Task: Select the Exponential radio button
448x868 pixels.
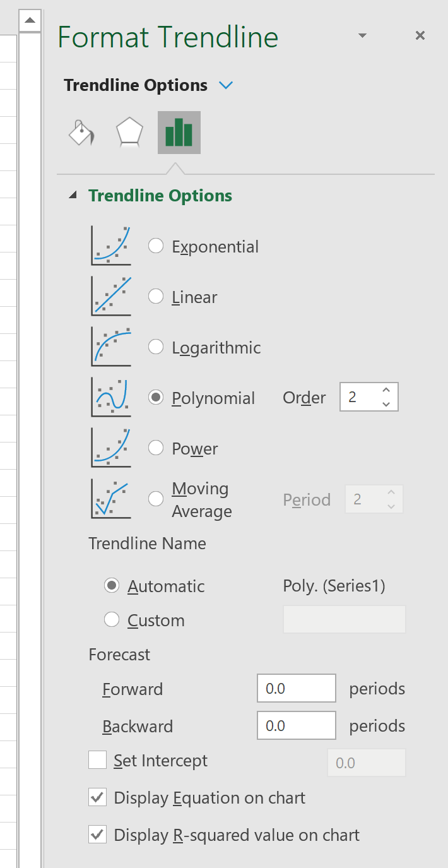Action: pyautogui.click(x=156, y=246)
